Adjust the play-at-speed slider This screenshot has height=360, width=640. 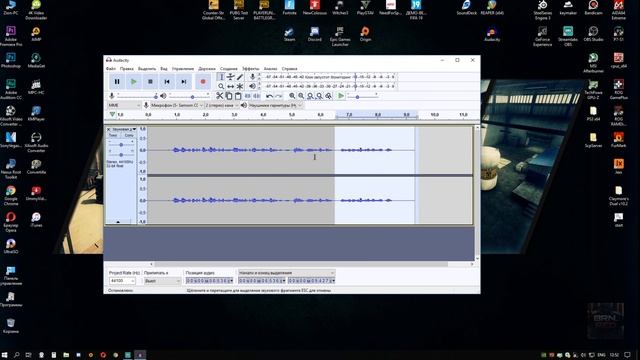point(362,96)
